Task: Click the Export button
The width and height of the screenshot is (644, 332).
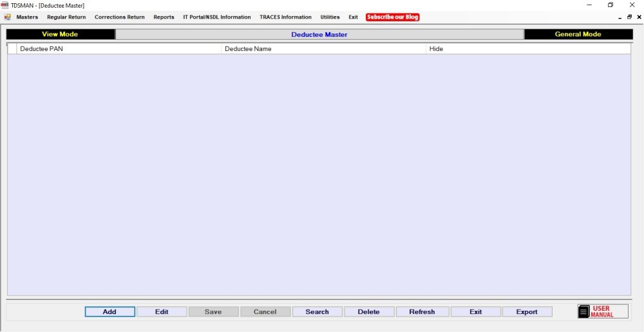Action: tap(527, 312)
